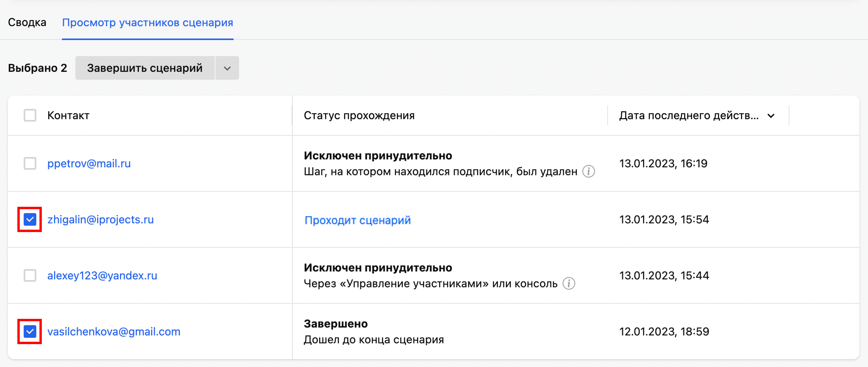Uncheck the checkbox for vasilchenkova@gmail.com
The image size is (868, 367).
30,332
